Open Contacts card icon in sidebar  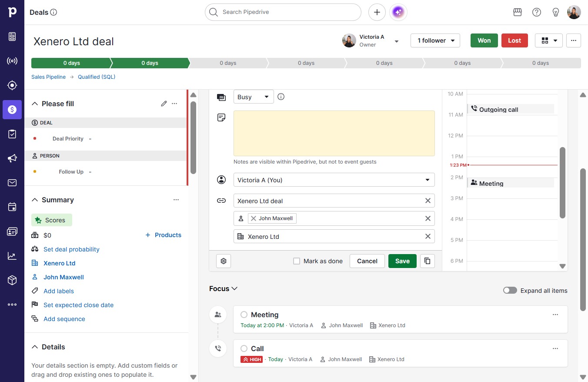[x=12, y=231]
